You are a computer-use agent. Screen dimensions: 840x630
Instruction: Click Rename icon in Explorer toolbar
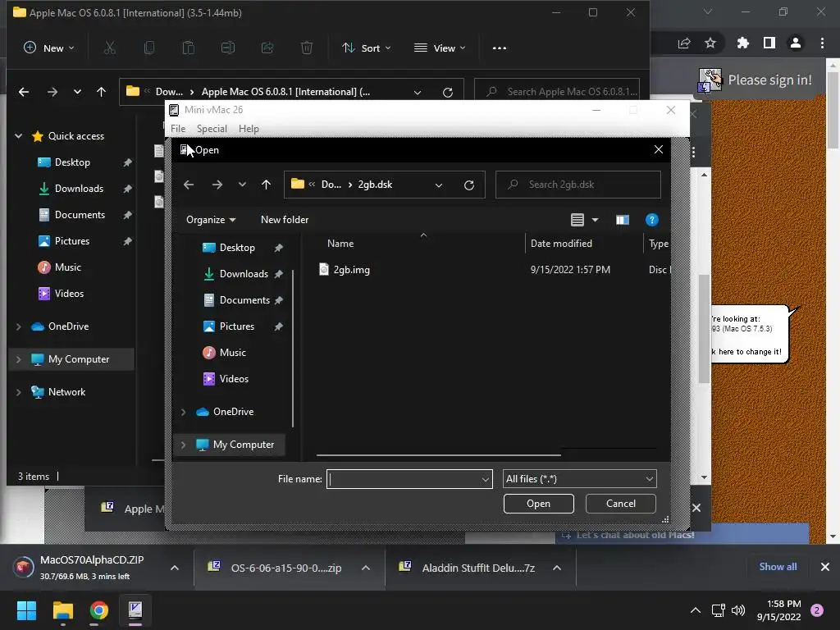coord(228,48)
